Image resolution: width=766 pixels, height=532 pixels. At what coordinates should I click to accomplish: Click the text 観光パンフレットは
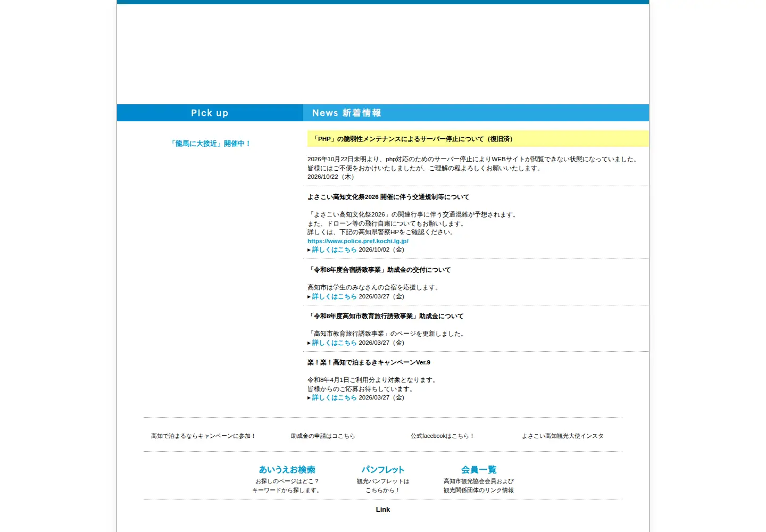pos(383,481)
